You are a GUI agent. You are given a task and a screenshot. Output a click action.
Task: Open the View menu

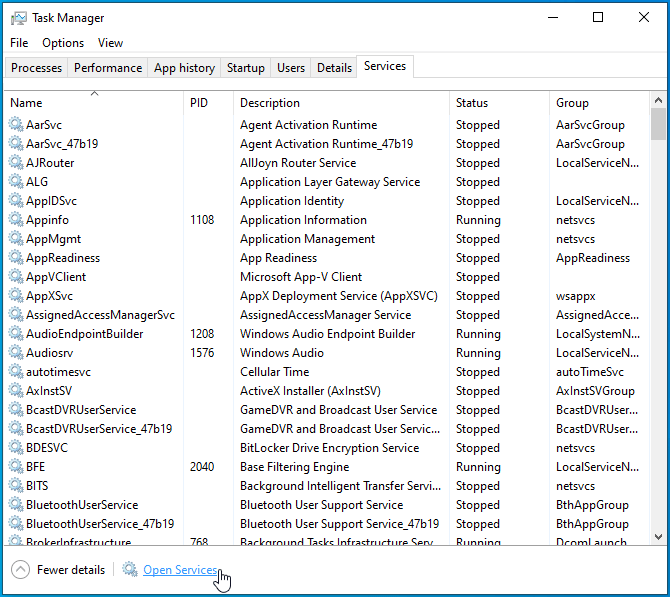[x=110, y=43]
